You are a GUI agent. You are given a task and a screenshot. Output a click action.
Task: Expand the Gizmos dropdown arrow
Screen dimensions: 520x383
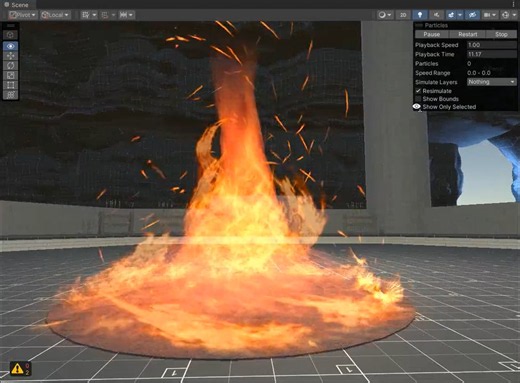(x=513, y=15)
